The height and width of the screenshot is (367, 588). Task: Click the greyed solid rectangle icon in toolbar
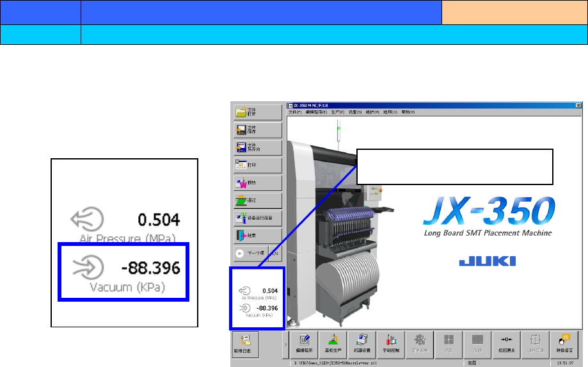[477, 344]
